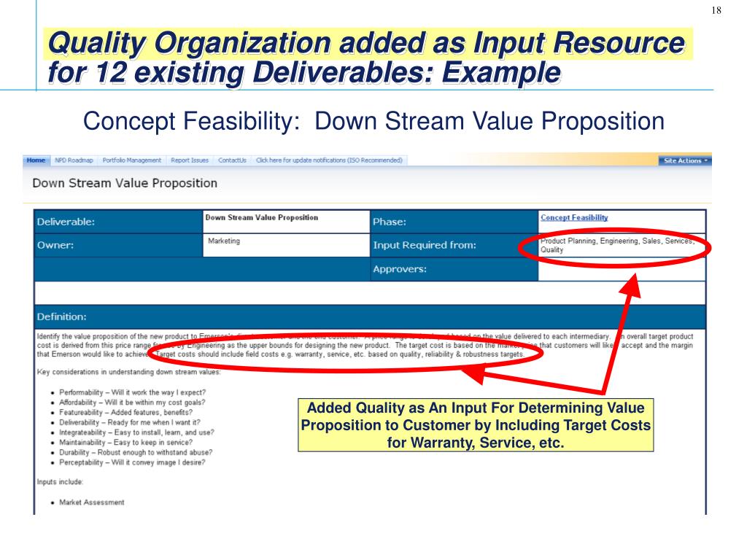This screenshot has width=747, height=560.
Task: Click the slide page number 18
Action: (x=716, y=10)
